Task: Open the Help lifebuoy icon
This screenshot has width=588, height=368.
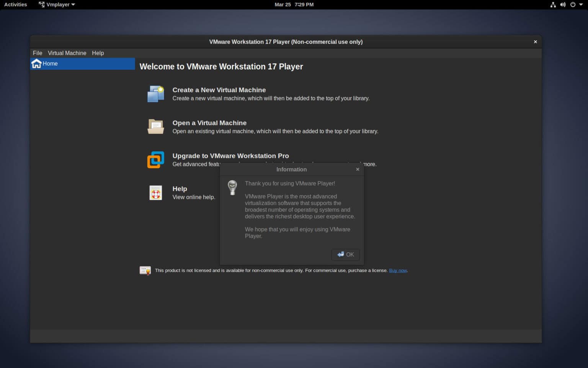Action: [155, 192]
